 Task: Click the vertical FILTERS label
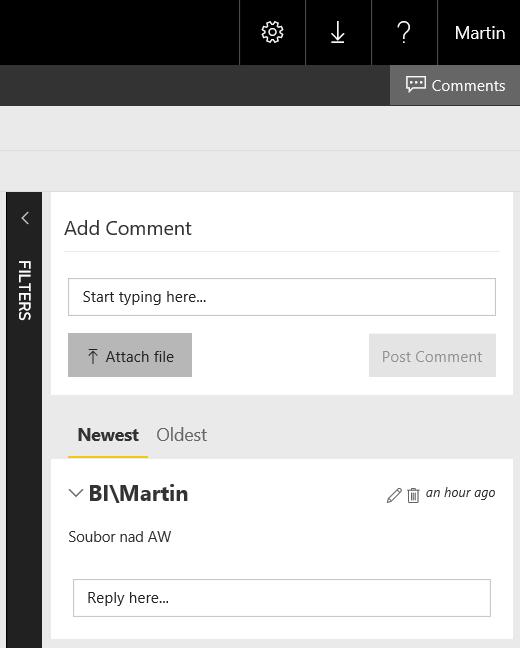pyautogui.click(x=24, y=290)
